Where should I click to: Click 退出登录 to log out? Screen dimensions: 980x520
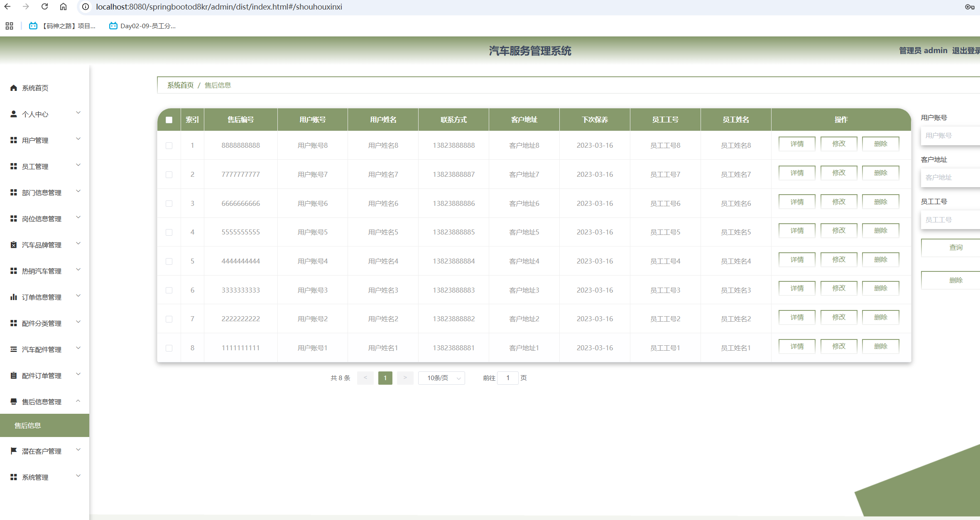[966, 51]
